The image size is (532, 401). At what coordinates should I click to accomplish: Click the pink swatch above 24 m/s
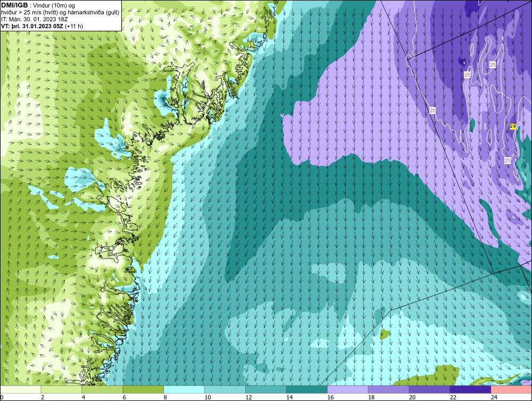[511, 389]
